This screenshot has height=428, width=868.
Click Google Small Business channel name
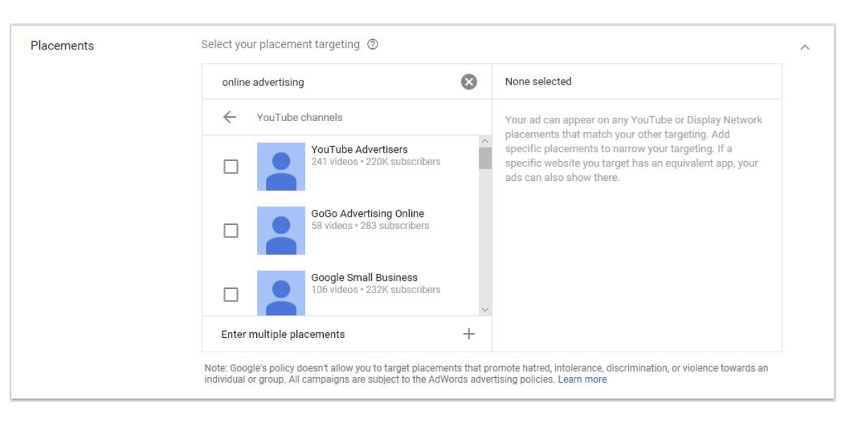364,277
